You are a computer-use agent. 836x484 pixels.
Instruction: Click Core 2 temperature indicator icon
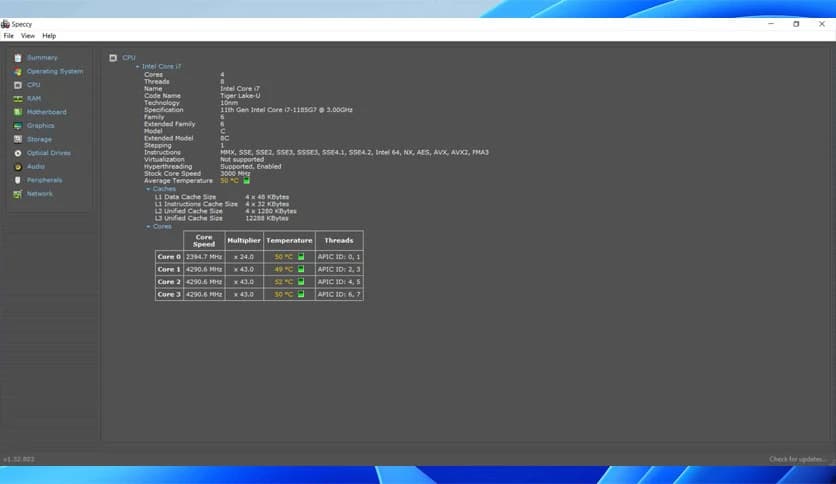click(301, 281)
